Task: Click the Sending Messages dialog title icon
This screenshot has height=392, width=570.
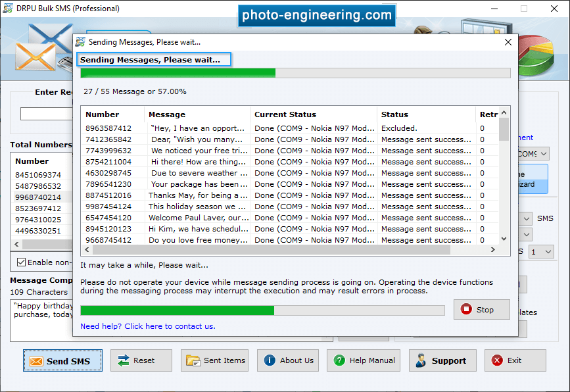Action: pos(80,42)
